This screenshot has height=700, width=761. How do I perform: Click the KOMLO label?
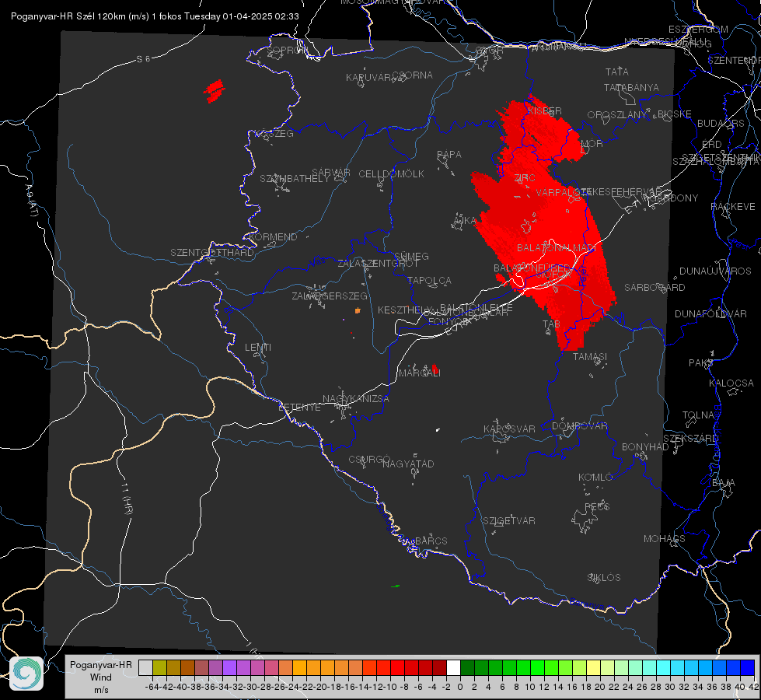pos(595,478)
